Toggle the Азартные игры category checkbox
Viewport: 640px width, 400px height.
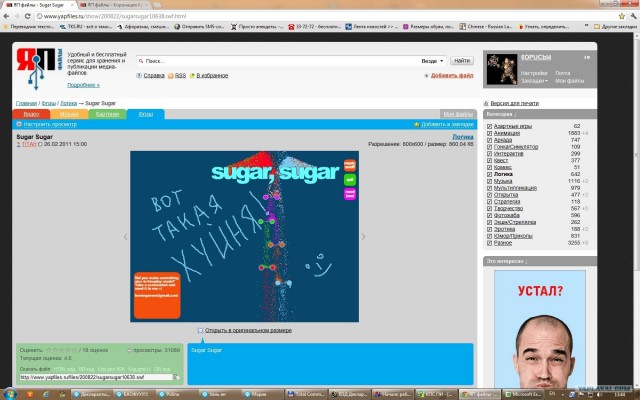pos(489,127)
